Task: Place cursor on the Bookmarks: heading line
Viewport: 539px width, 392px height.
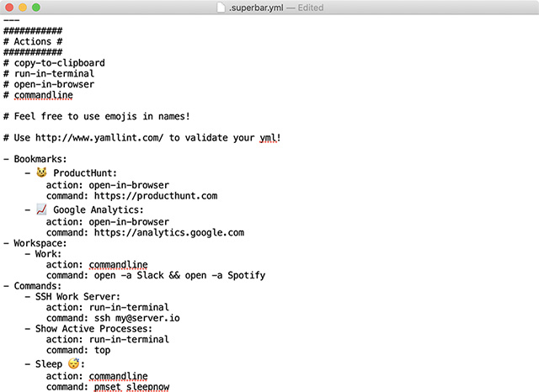Action: click(35, 159)
